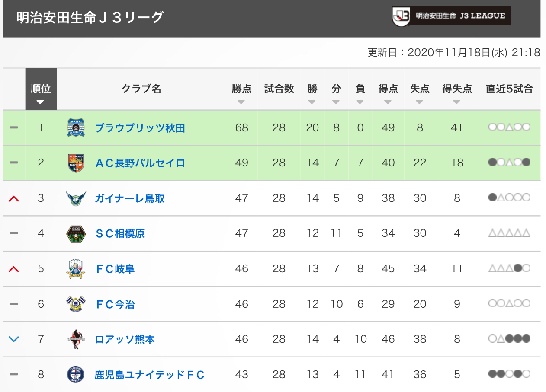The width and height of the screenshot is (546, 392).
Task: Click the 試合数 column header
Action: coord(279,89)
